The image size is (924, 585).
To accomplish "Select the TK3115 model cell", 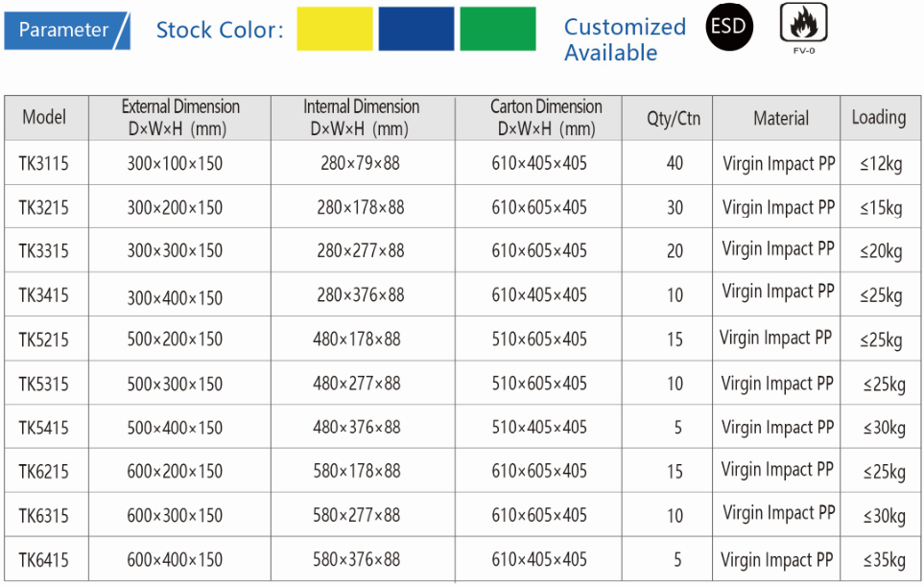I will [44, 164].
